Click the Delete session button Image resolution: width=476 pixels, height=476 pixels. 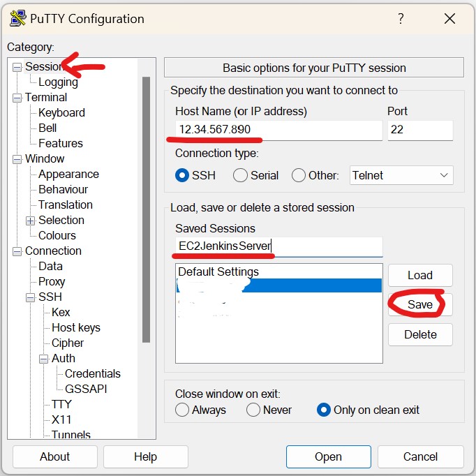pos(420,334)
